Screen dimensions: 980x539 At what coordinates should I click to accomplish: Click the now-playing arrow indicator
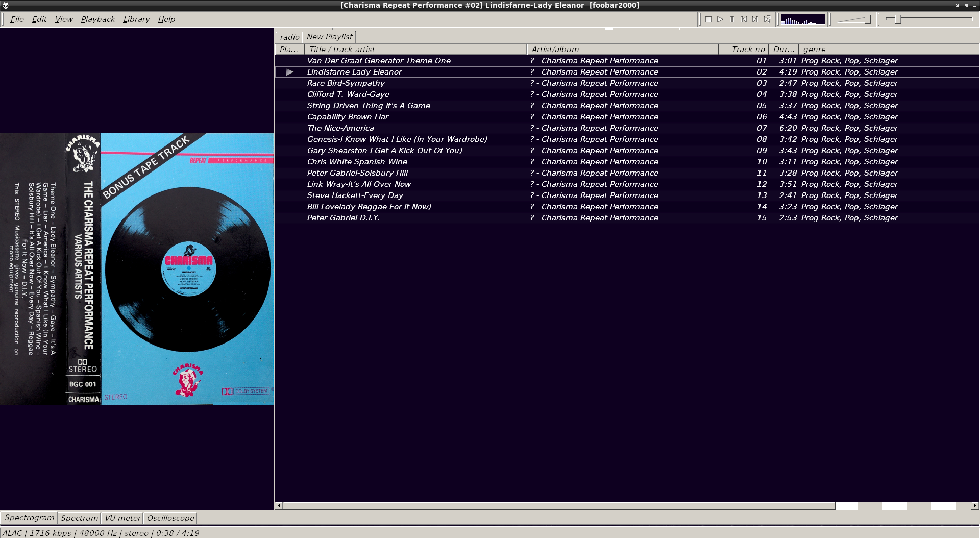(290, 72)
